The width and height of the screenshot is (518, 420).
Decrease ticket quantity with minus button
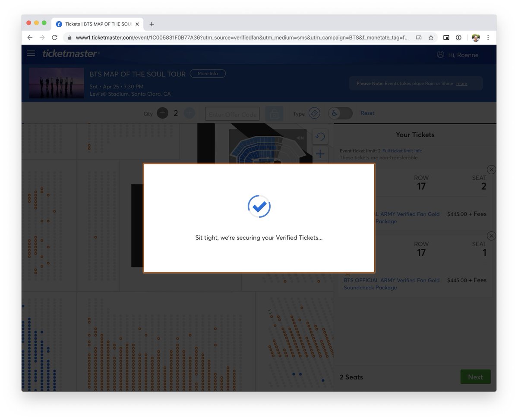pyautogui.click(x=162, y=113)
